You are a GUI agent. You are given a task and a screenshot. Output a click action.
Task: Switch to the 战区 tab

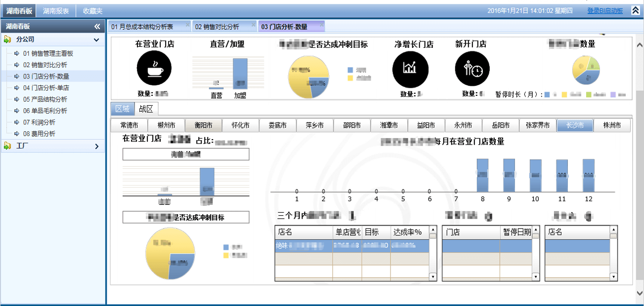(146, 109)
